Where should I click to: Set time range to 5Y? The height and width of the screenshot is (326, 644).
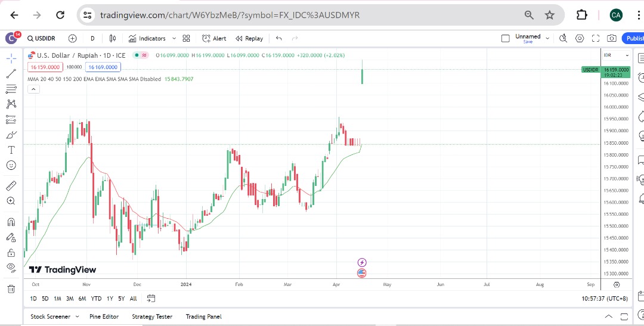tap(121, 299)
